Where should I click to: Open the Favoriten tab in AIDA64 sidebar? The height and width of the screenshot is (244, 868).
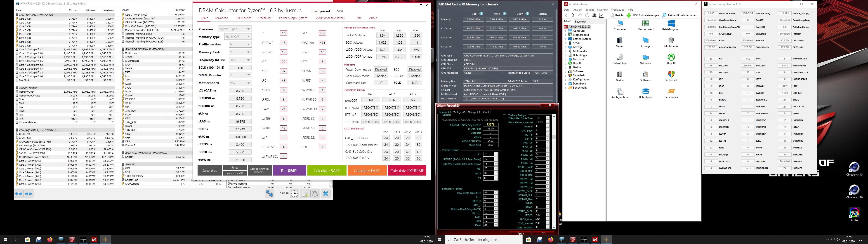click(x=580, y=21)
